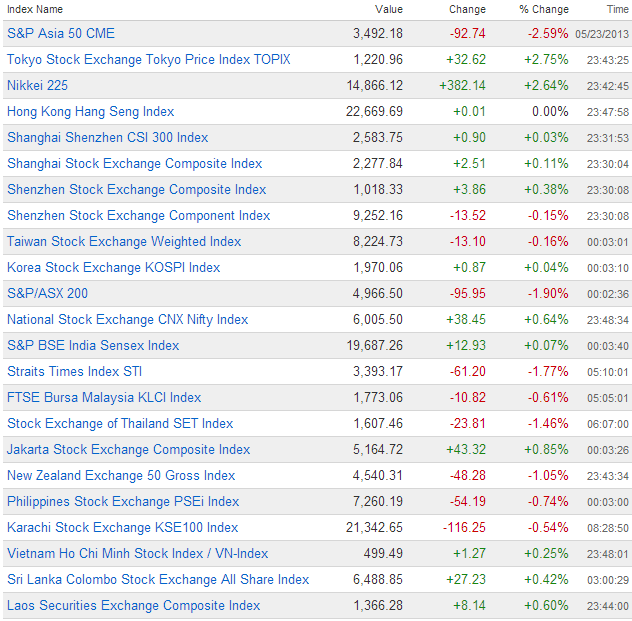Select the change value -116.25
The height and width of the screenshot is (621, 632).
point(464,528)
